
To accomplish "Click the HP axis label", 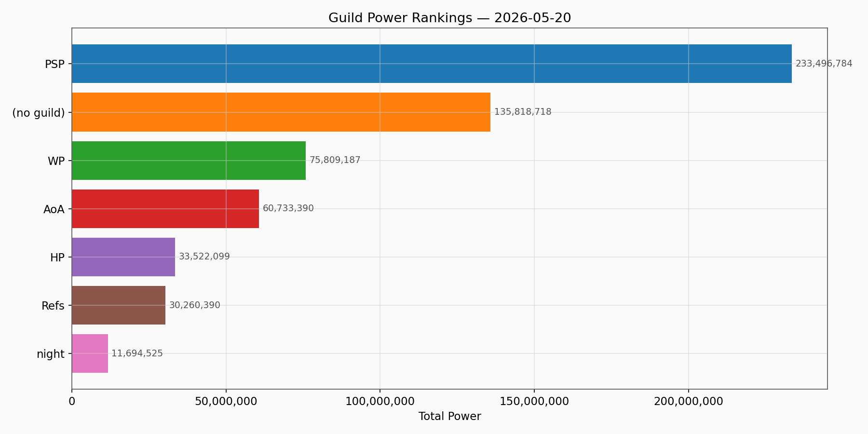I will [x=57, y=258].
